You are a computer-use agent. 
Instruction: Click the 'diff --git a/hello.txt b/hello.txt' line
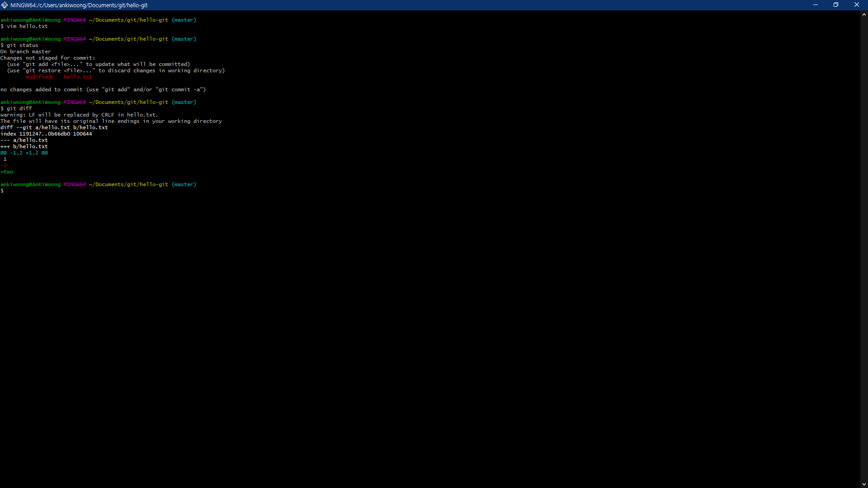click(x=54, y=127)
